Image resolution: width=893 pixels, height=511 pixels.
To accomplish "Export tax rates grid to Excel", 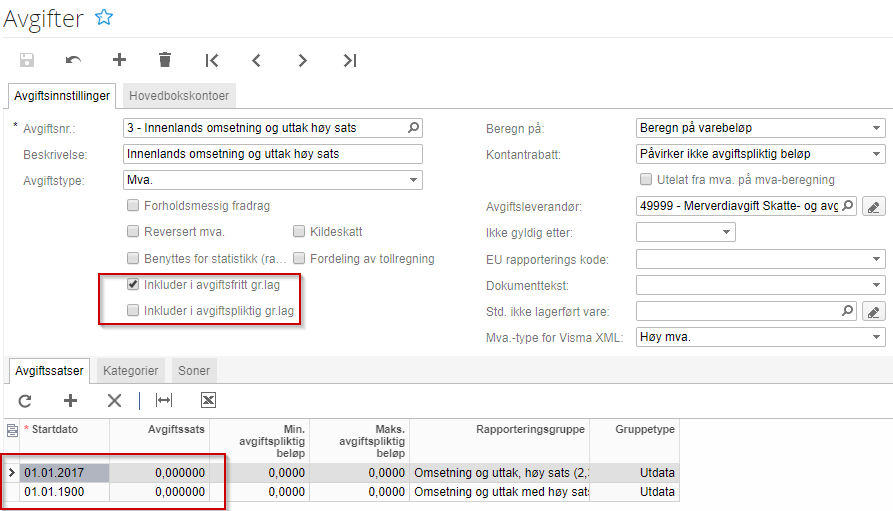I will pyautogui.click(x=208, y=400).
